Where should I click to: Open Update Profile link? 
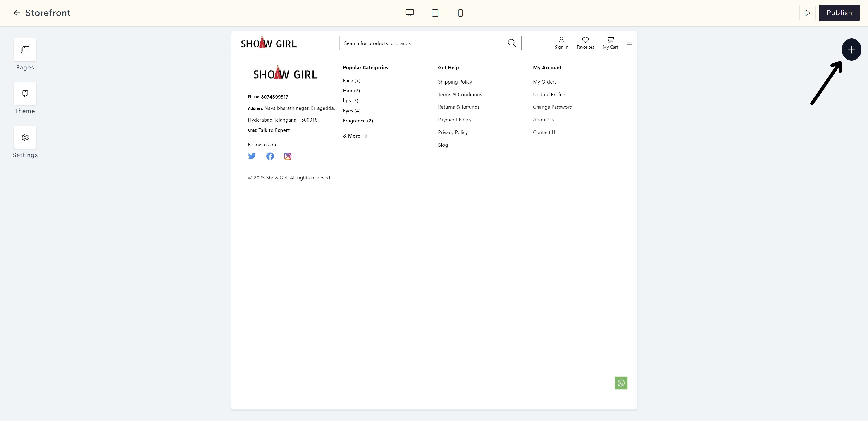point(549,95)
